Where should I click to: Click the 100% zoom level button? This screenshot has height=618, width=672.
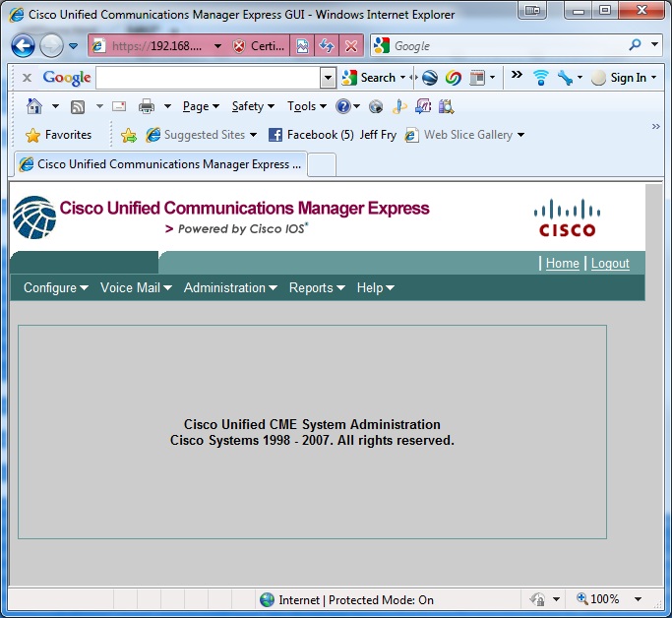pos(598,599)
